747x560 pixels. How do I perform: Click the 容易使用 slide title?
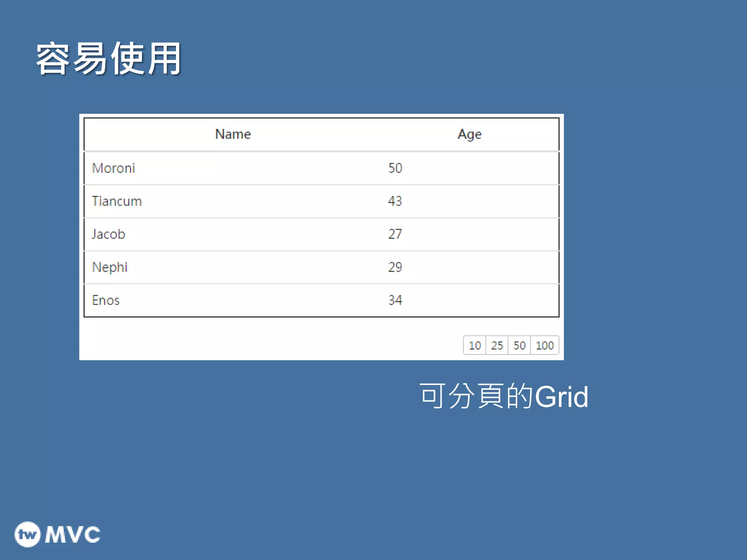pos(109,58)
